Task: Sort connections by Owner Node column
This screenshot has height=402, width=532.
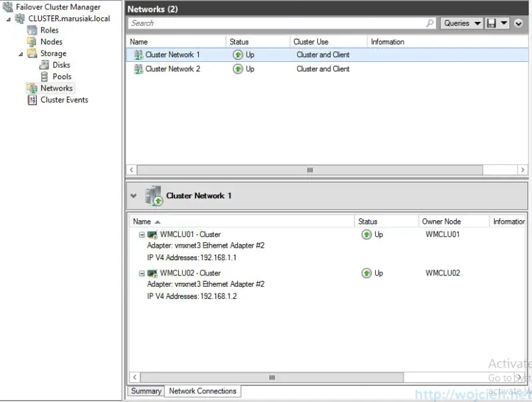Action: click(x=441, y=222)
